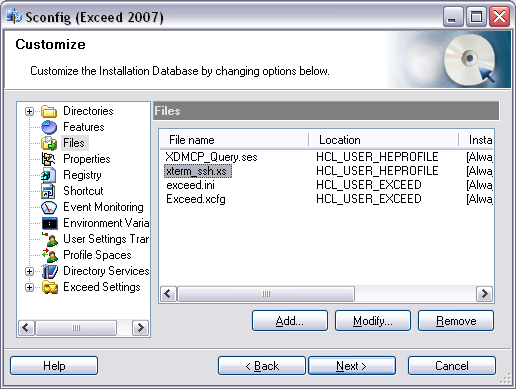Sort by File name column header
The width and height of the screenshot is (516, 389).
pos(234,140)
